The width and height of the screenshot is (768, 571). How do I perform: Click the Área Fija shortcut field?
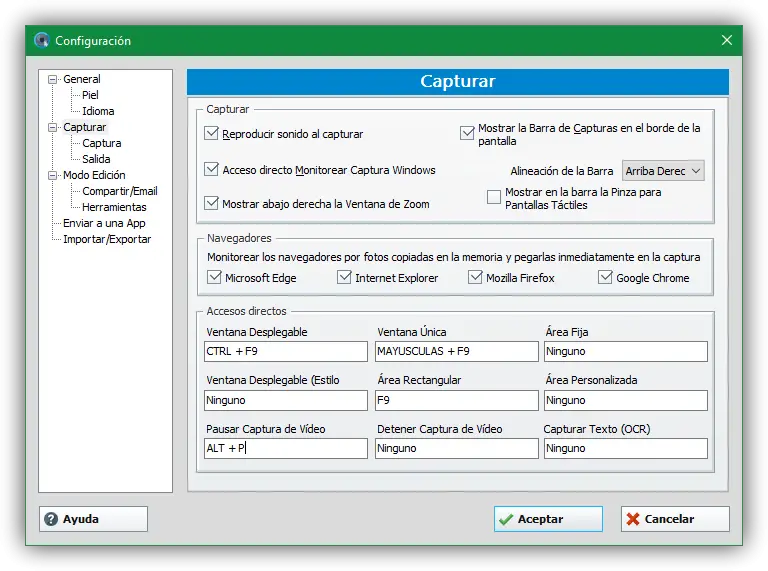625,352
